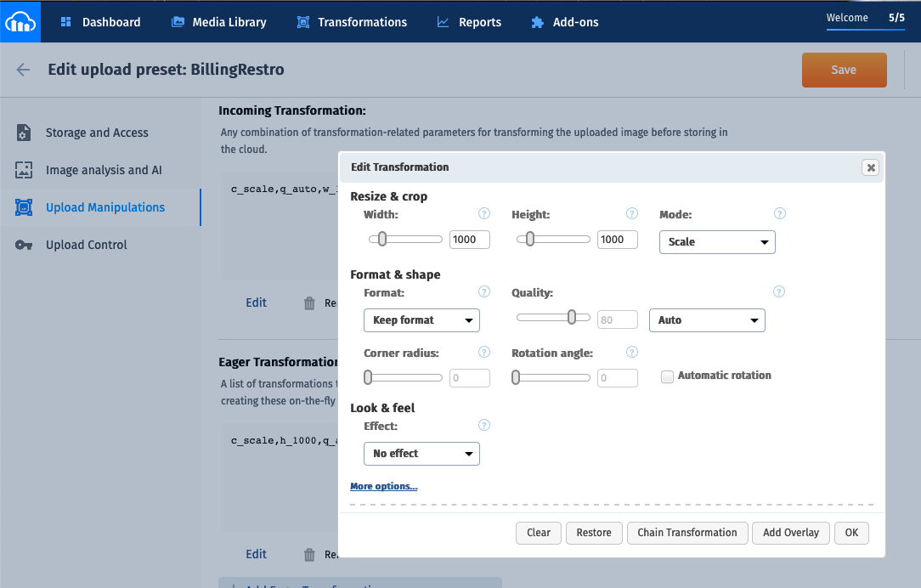Click the Upload Control key icon
The width and height of the screenshot is (921, 588).
(24, 245)
